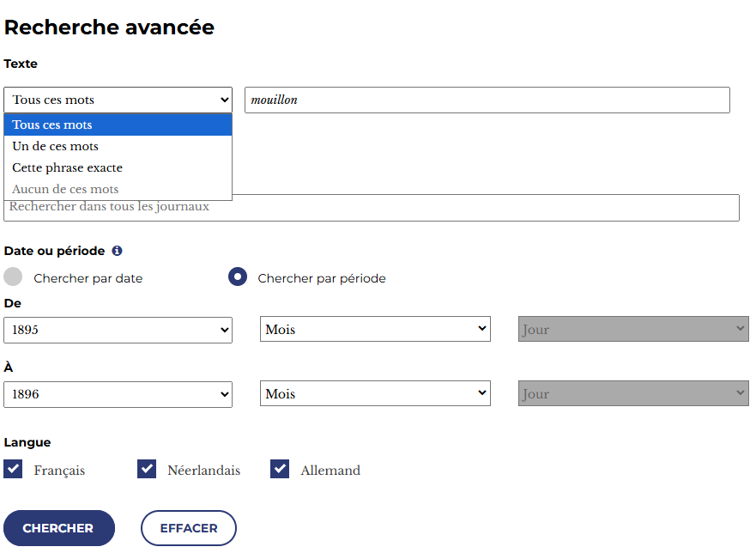Select the Chercher par période radio button
Image resolution: width=756 pixels, height=553 pixels.
pos(238,277)
